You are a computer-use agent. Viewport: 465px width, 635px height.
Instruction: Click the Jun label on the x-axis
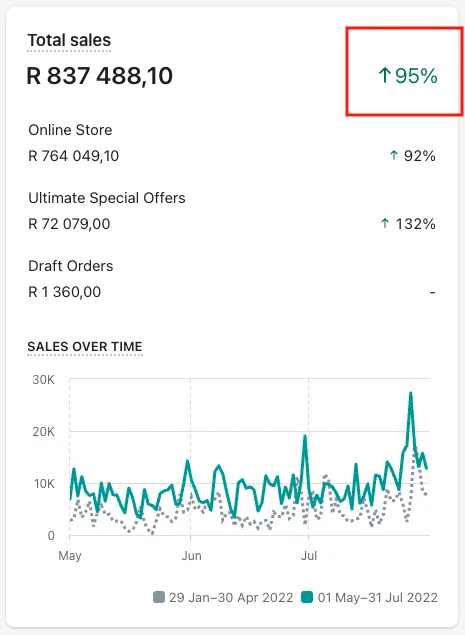(191, 555)
